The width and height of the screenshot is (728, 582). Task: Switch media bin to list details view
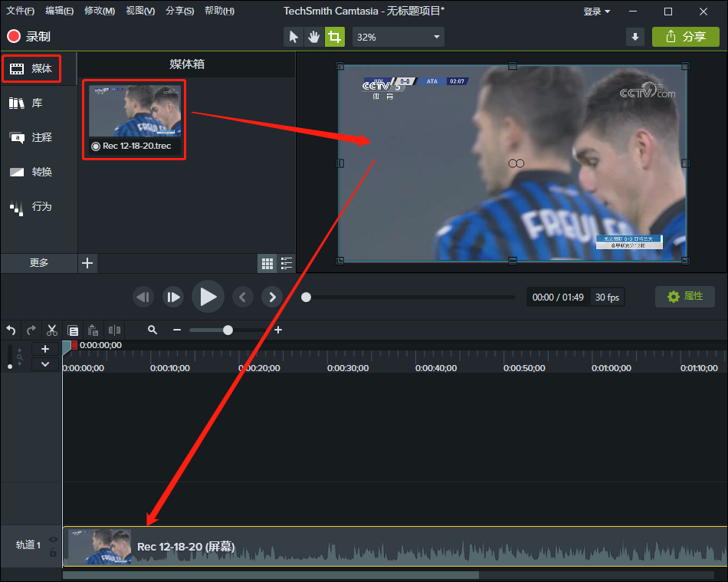(x=287, y=263)
